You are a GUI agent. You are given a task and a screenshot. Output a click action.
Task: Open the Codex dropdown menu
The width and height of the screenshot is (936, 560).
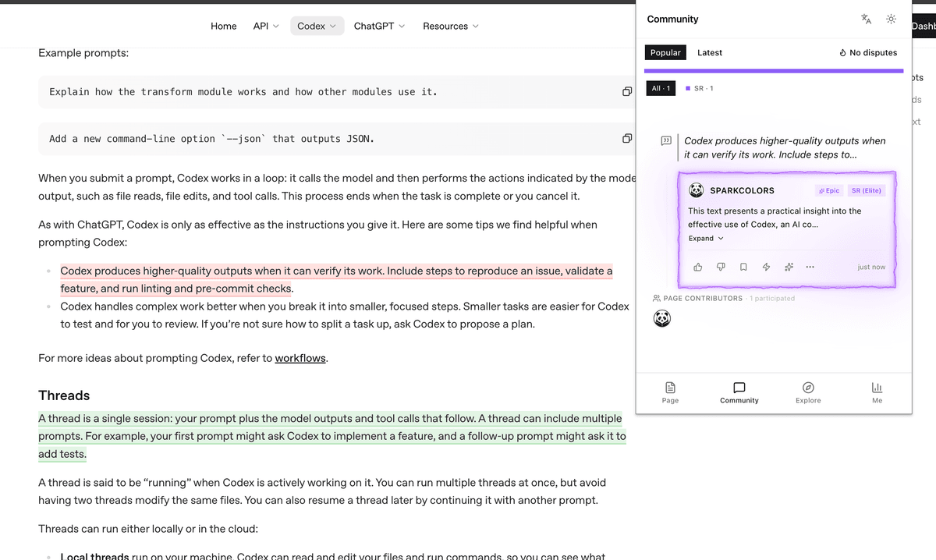tap(317, 26)
